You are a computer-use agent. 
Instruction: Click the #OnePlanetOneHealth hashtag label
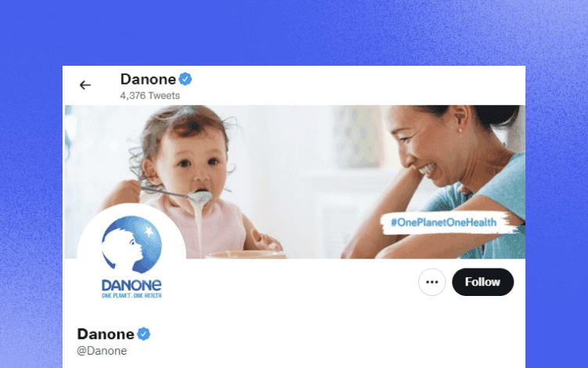[x=443, y=222]
